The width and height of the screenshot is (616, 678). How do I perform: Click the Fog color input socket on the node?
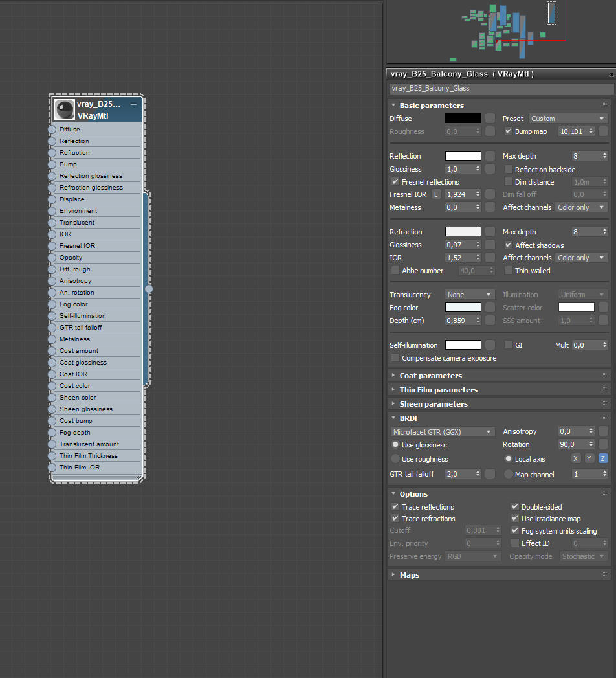(x=52, y=304)
